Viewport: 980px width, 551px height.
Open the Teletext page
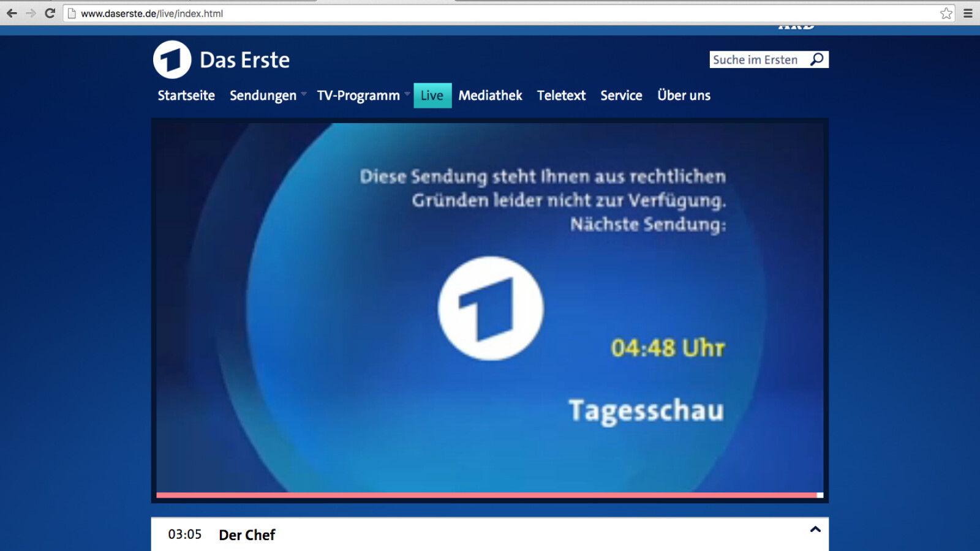click(x=561, y=96)
